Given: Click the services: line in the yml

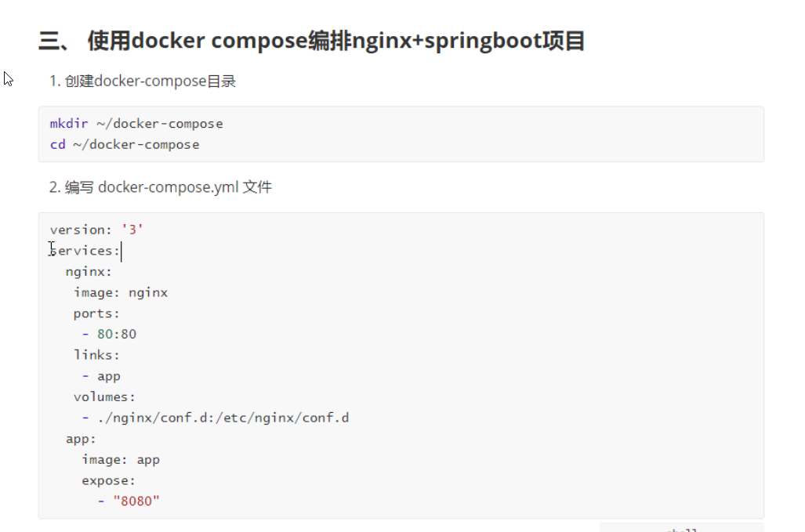Looking at the screenshot, I should 85,251.
